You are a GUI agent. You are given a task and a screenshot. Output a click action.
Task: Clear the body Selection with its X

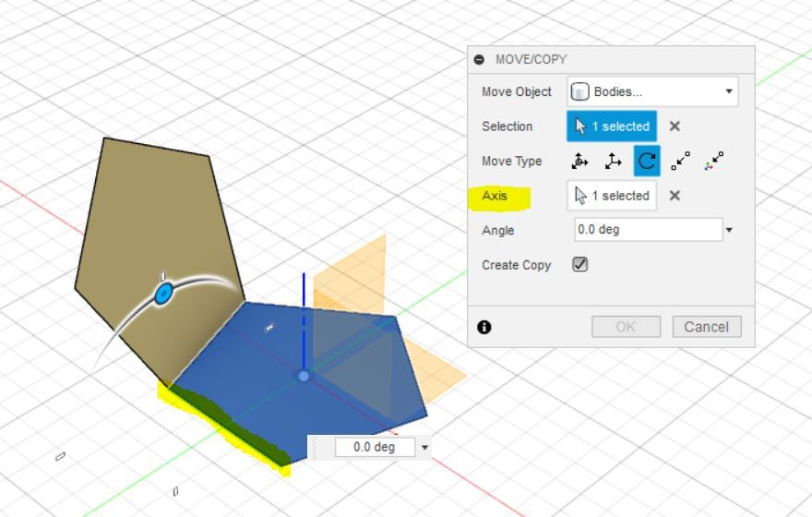pos(675,126)
